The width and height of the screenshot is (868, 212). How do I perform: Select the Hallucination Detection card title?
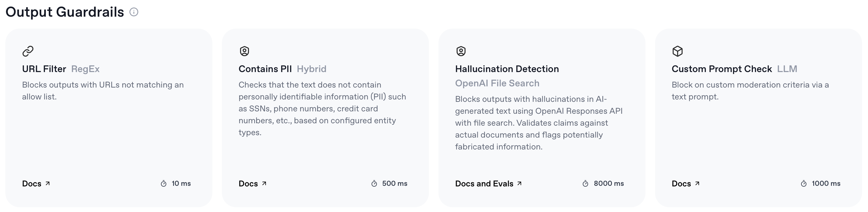click(x=507, y=69)
